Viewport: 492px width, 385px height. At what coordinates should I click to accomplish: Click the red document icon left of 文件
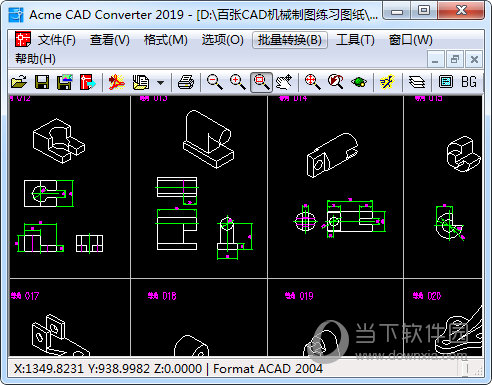(x=23, y=40)
